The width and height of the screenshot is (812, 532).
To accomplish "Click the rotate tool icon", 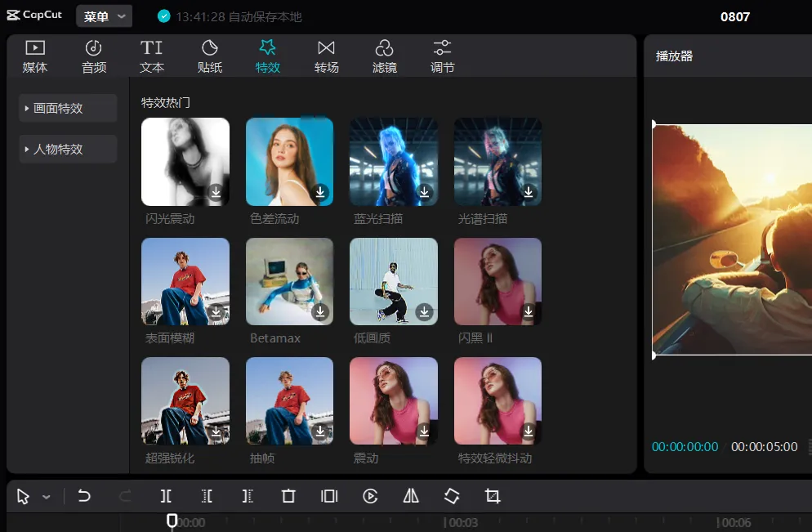I will coord(452,496).
